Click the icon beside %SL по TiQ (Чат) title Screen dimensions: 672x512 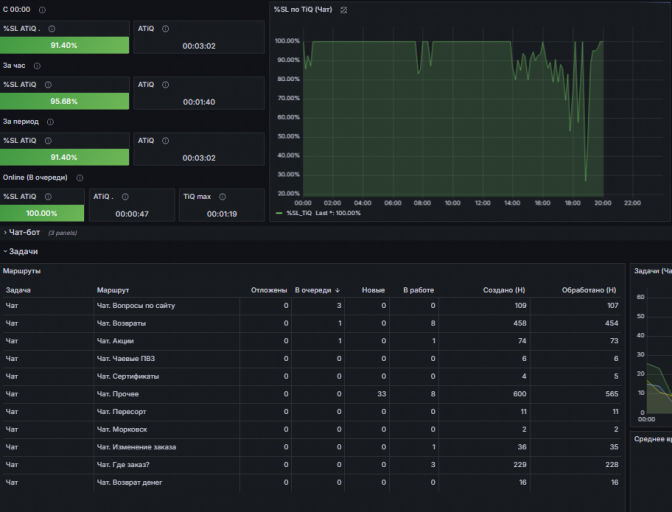coord(344,9)
